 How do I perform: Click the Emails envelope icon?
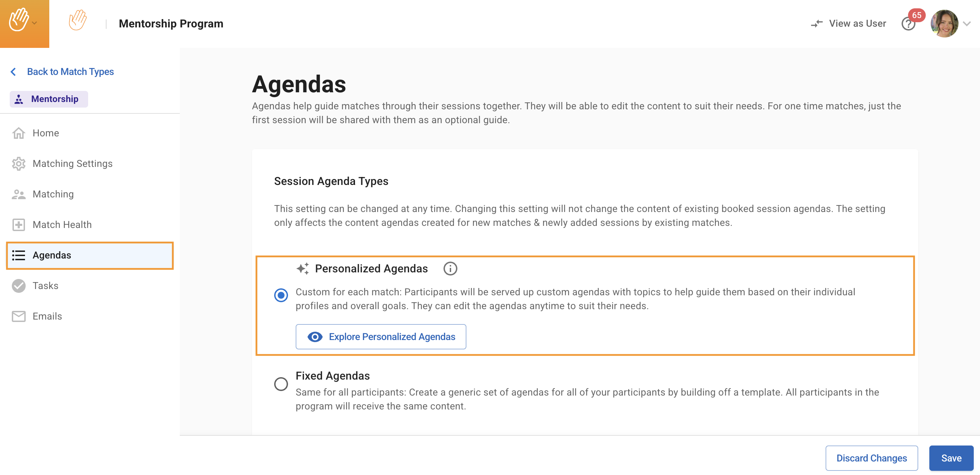18,316
